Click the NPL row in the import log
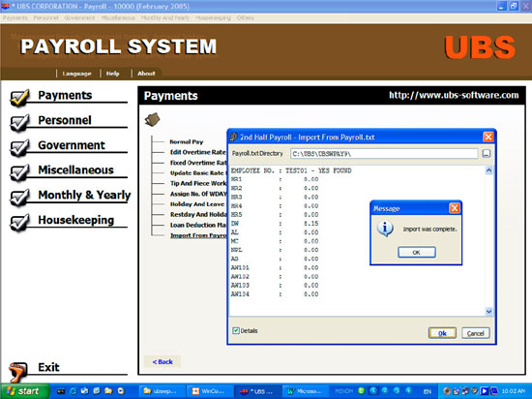The height and width of the screenshot is (399, 532). [275, 250]
